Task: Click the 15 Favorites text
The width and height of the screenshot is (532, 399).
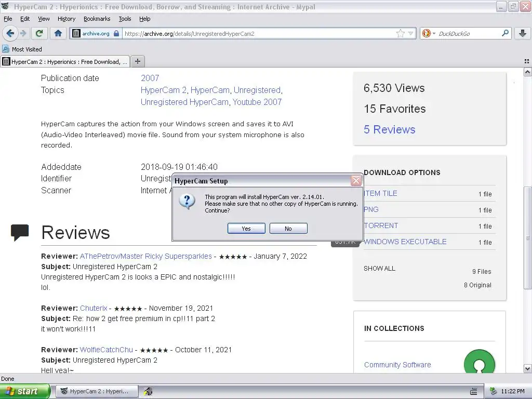Action: (395, 109)
